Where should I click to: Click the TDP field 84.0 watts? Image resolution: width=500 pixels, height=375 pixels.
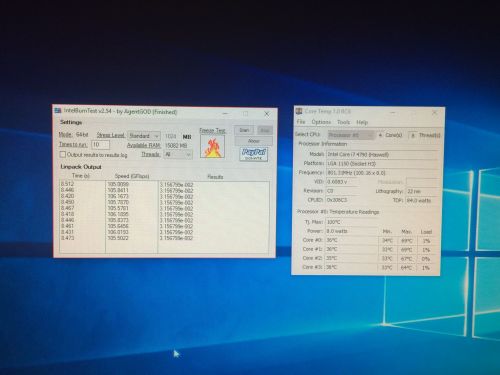(x=422, y=200)
